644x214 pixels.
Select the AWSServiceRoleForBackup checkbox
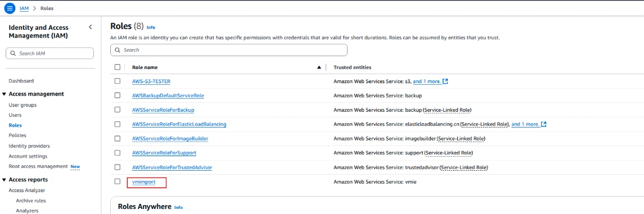pyautogui.click(x=118, y=110)
